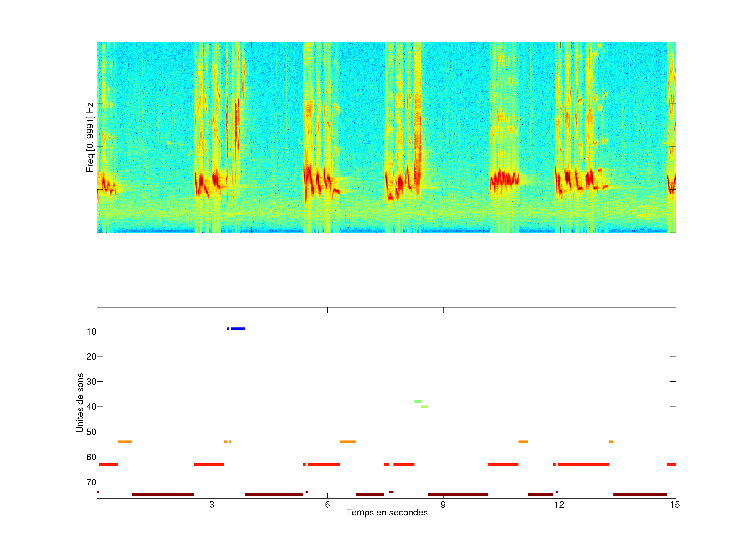This screenshot has height=560, width=747.
Task: Click x-axis tick label '9'
Action: pyautogui.click(x=443, y=505)
